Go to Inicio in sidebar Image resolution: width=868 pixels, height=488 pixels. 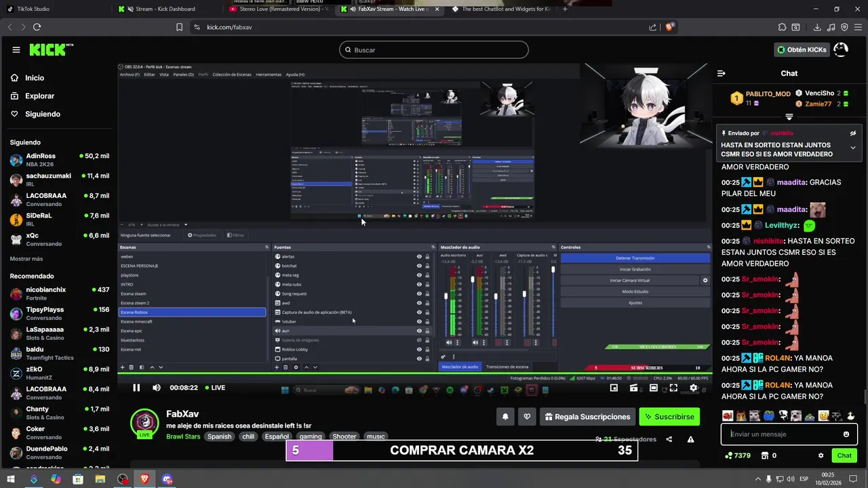pos(27,78)
